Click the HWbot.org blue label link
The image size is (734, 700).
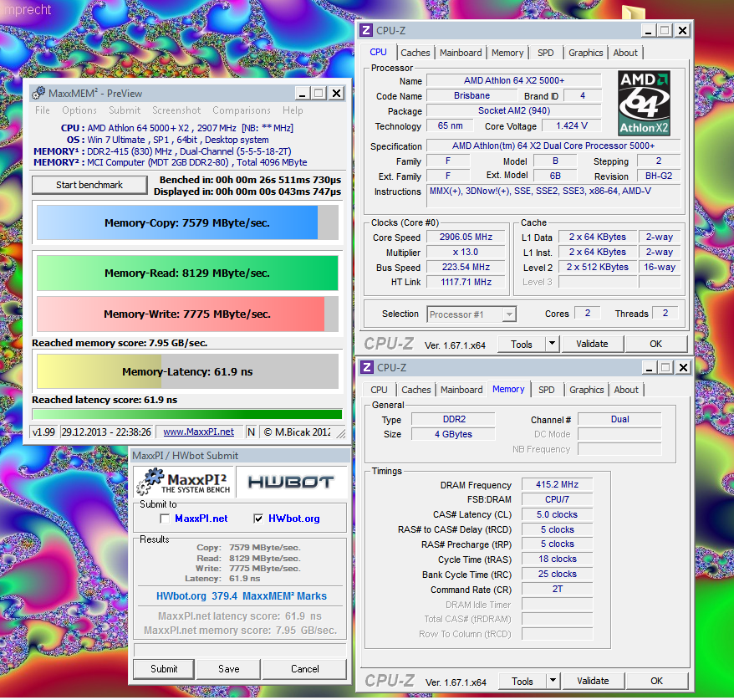tap(294, 519)
